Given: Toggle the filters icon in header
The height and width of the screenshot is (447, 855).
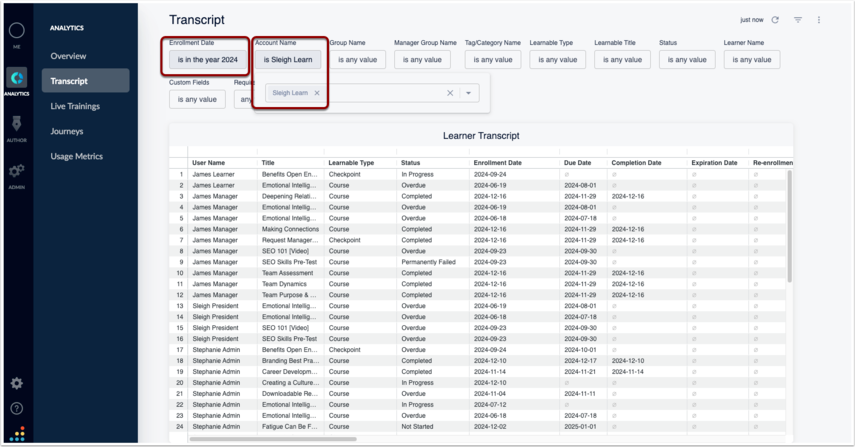Looking at the screenshot, I should click(x=798, y=20).
